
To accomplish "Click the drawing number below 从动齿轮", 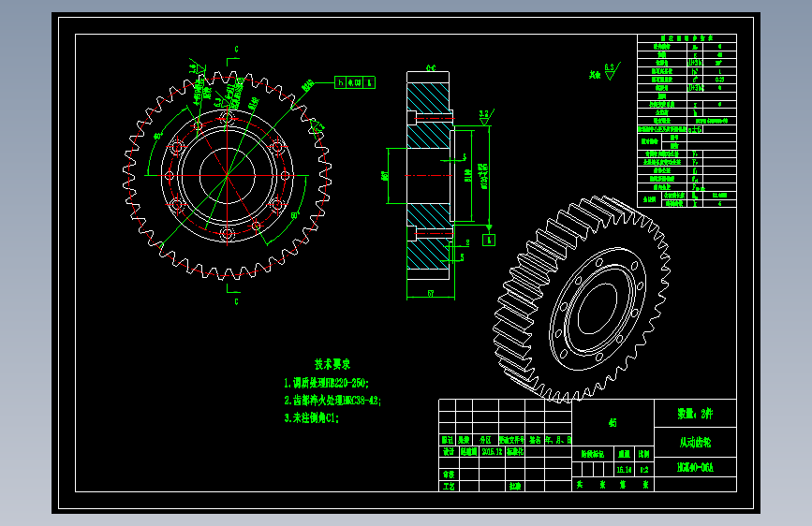I will click(x=696, y=467).
